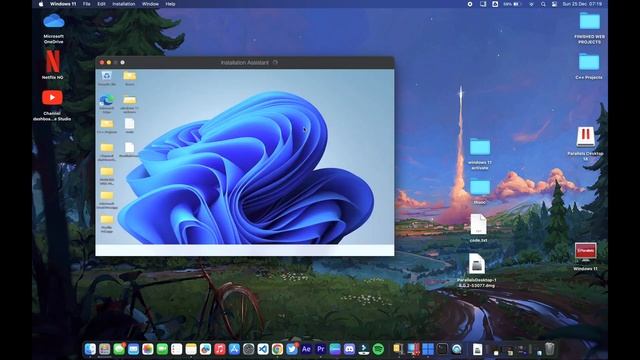
Task: Open Google Chrome from the Dock
Action: [x=277, y=349]
